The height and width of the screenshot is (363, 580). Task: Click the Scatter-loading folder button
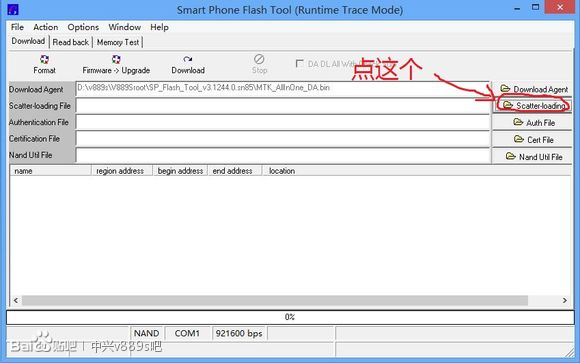(533, 106)
